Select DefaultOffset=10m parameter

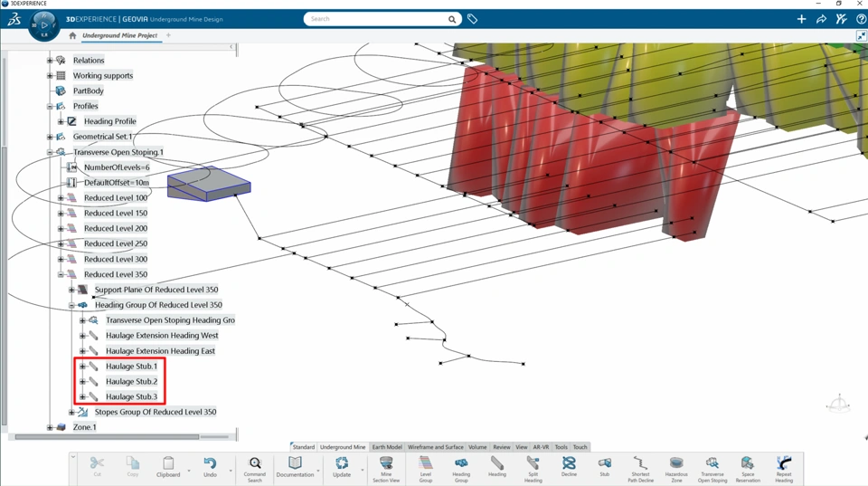(117, 182)
